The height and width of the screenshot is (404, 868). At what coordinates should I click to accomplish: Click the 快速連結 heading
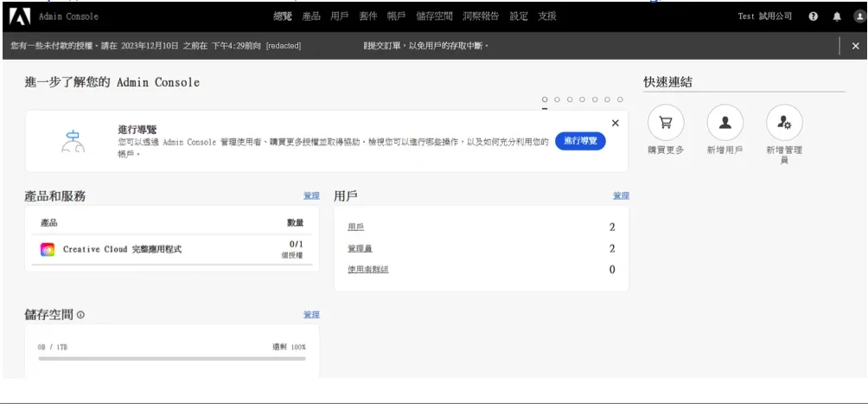click(667, 82)
